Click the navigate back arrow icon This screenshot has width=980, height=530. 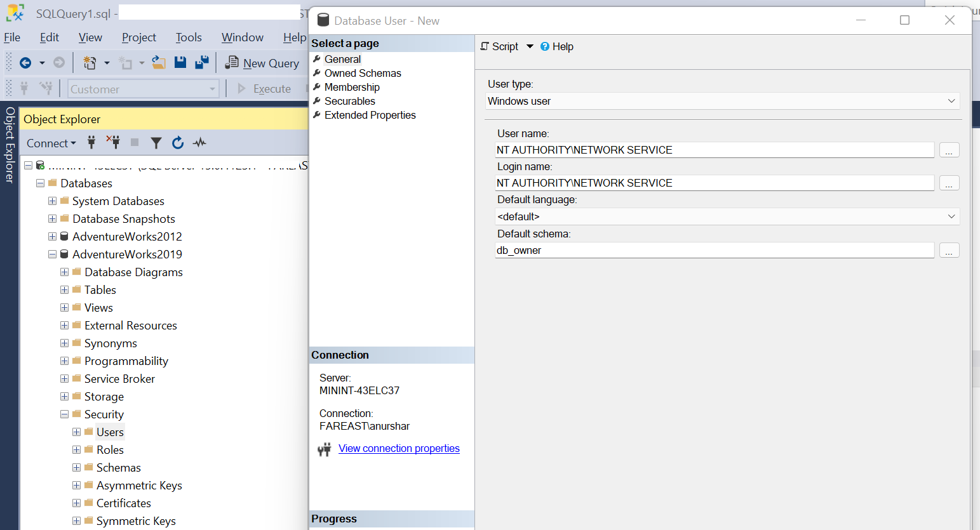26,63
